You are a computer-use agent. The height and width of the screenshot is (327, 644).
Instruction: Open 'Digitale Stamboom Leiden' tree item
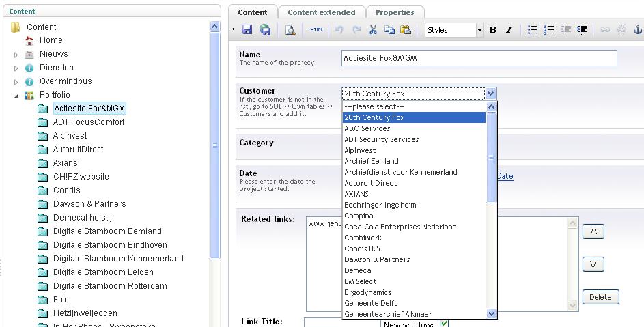pyautogui.click(x=103, y=272)
